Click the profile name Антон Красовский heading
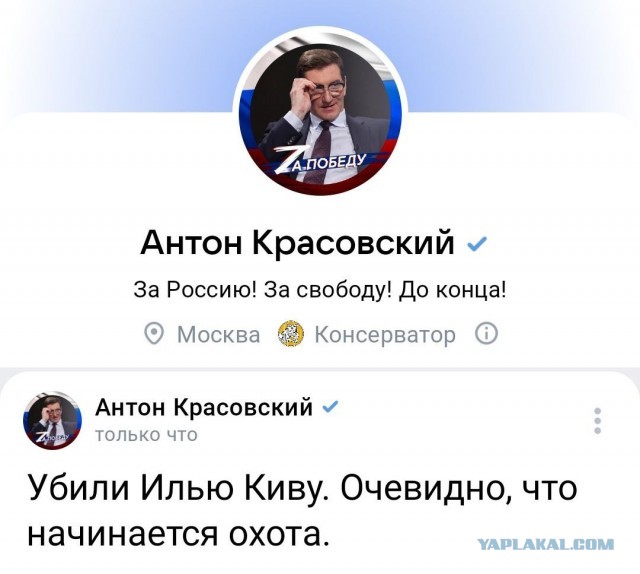Screen dimensions: 640x574 pos(297,243)
